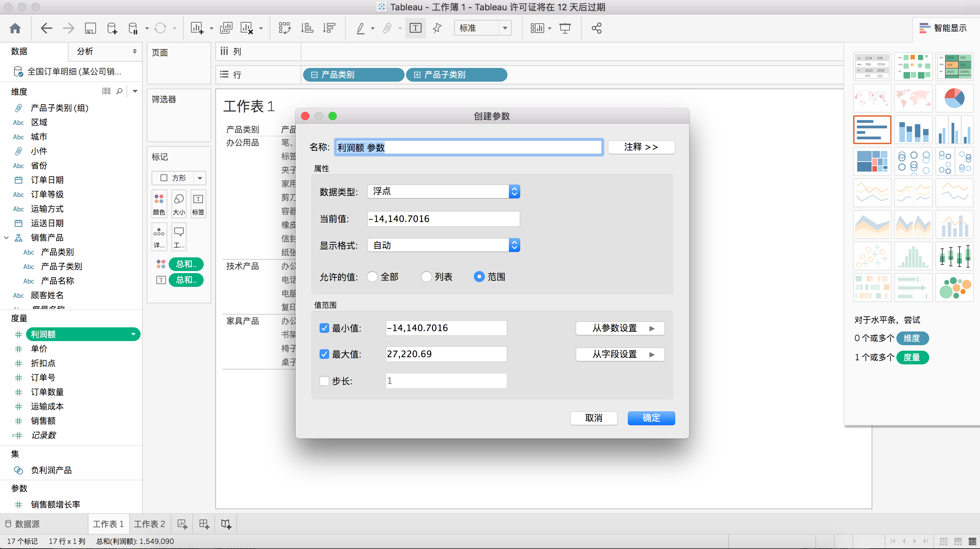Open the Label mark card

point(198,204)
